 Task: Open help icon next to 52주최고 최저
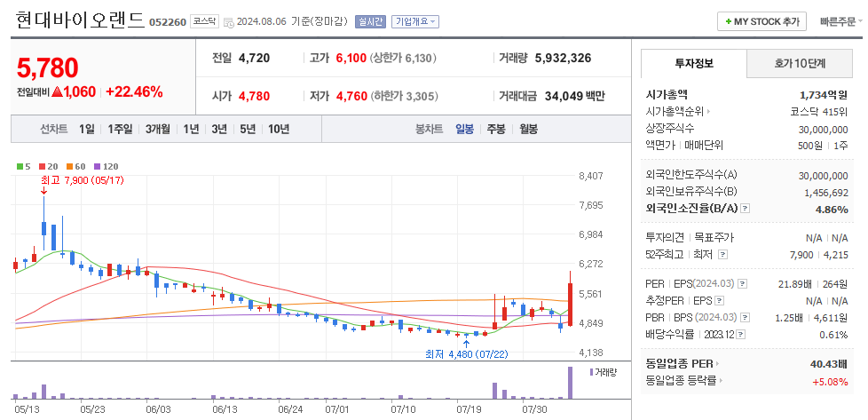coord(722,254)
